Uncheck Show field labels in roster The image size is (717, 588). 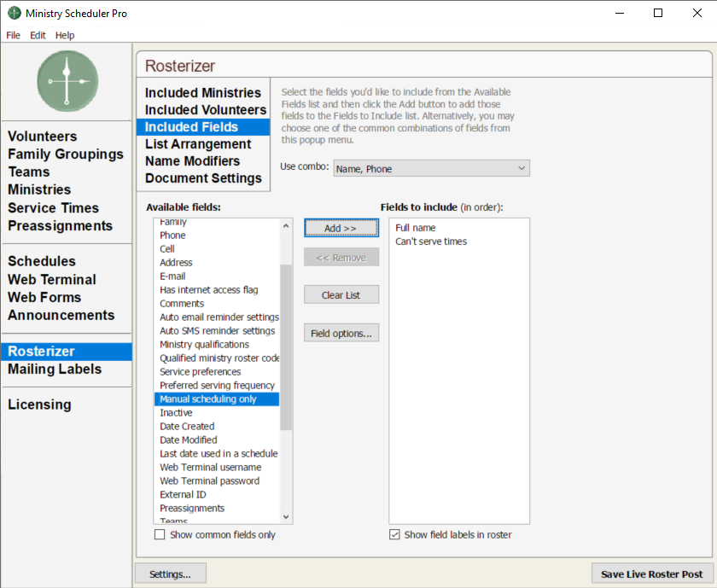(394, 535)
